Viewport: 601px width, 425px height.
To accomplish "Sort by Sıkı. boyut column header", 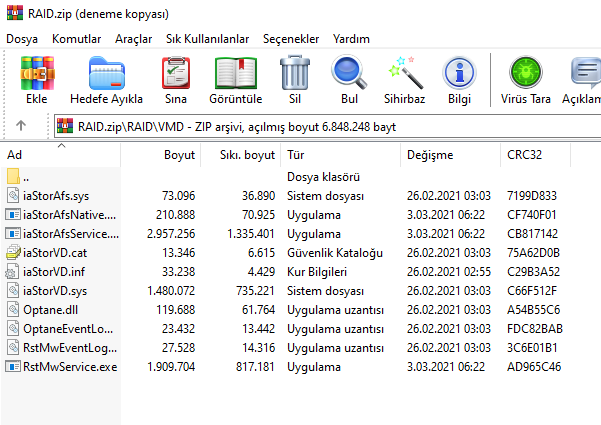I will coord(241,155).
